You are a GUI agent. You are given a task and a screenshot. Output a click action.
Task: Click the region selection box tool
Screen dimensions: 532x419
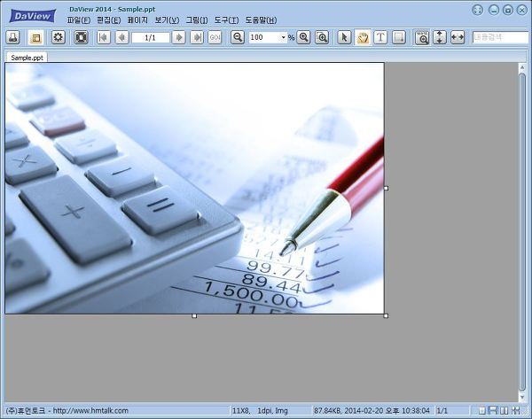tap(399, 37)
